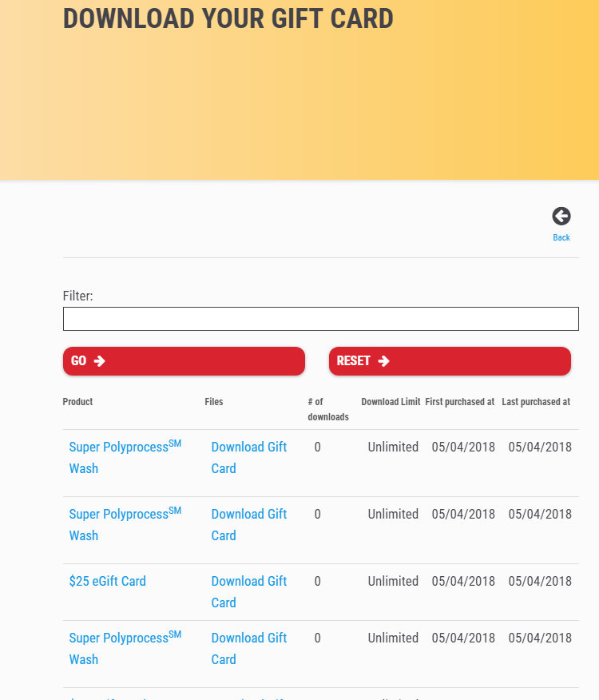599x700 pixels.
Task: Click the 'Filter:' label
Action: 77,296
